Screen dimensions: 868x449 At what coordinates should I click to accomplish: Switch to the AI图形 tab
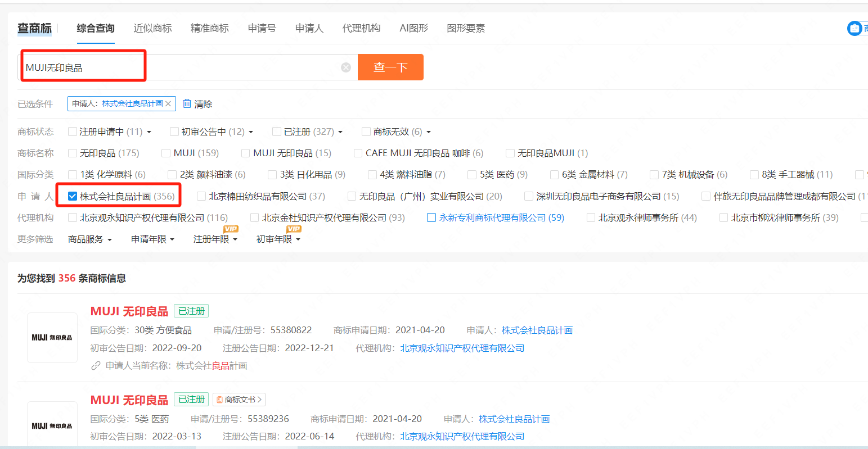coord(413,28)
